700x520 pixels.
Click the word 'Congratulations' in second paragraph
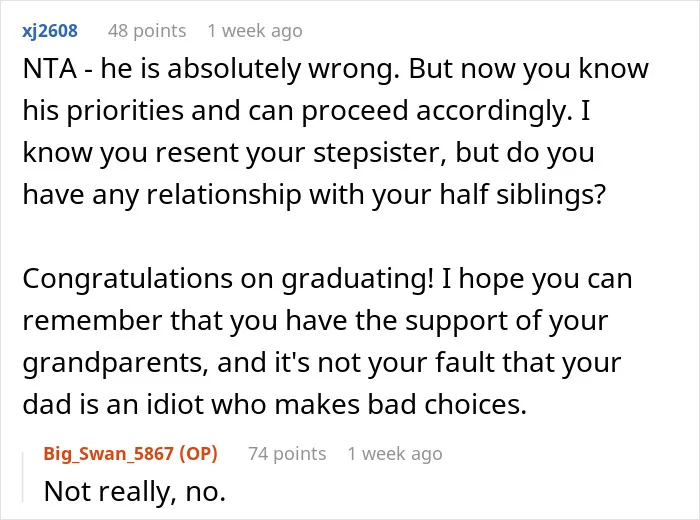tap(127, 279)
